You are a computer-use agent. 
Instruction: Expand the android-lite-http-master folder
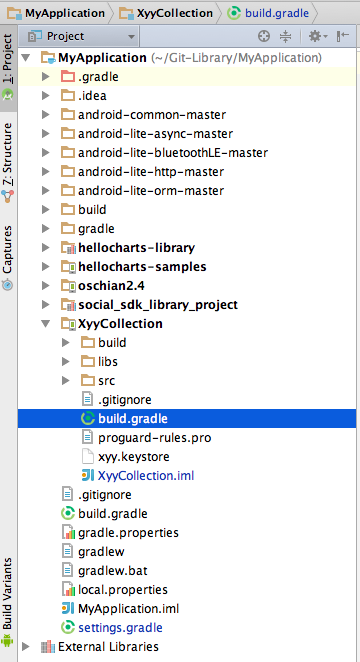[x=46, y=172]
